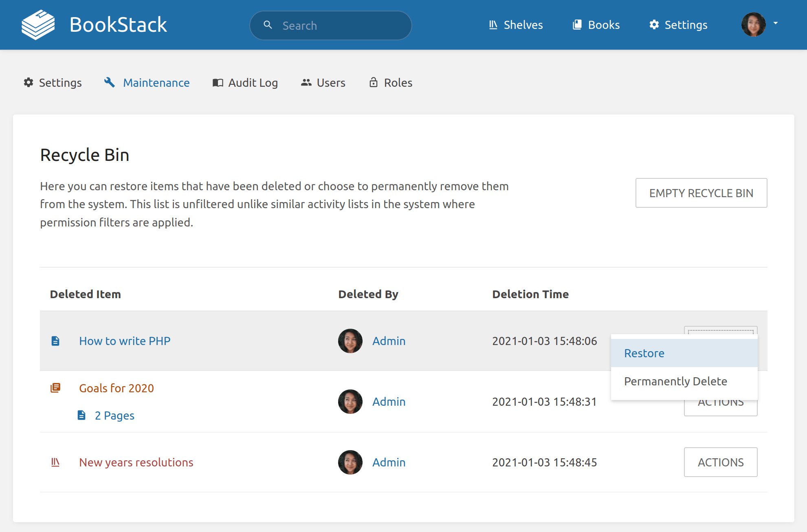The width and height of the screenshot is (807, 532).
Task: Click the 2 Pages link
Action: coord(114,415)
